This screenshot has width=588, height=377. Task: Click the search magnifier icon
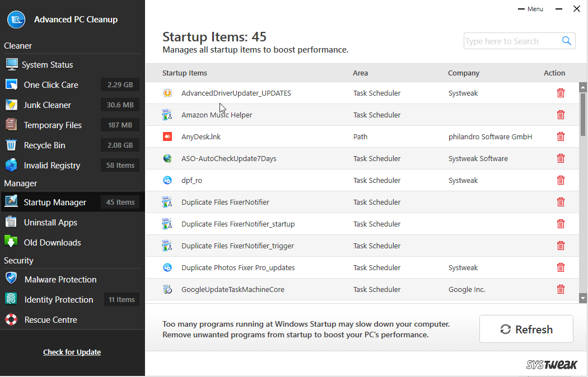click(x=567, y=41)
